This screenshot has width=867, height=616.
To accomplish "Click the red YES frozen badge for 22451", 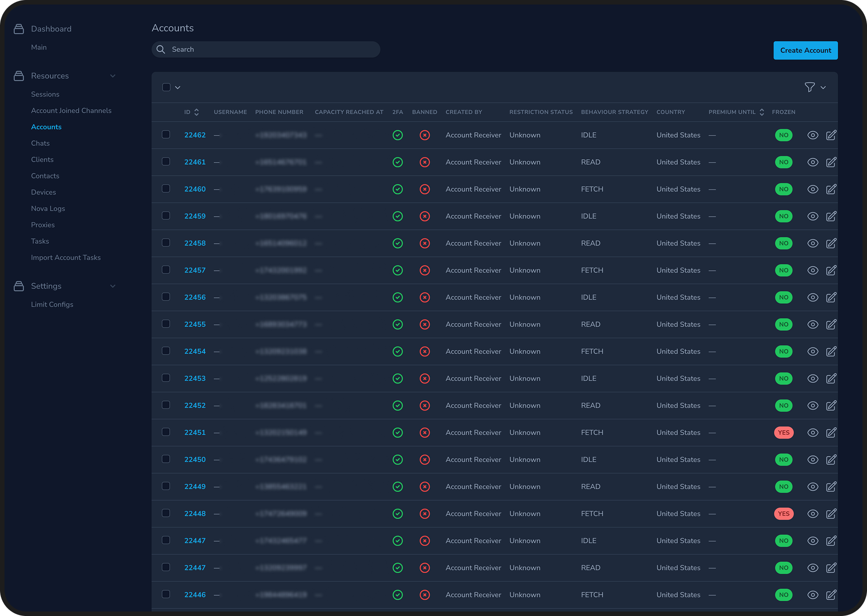I will click(x=784, y=432).
